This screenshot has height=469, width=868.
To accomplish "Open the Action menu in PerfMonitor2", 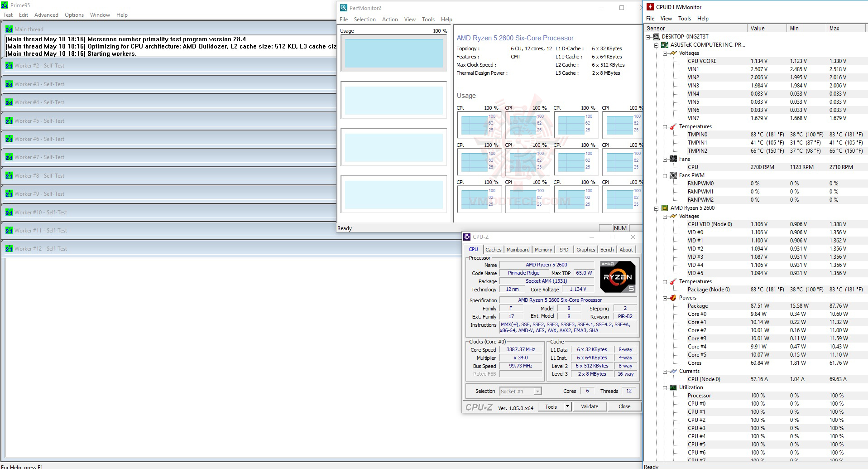I will pyautogui.click(x=390, y=19).
